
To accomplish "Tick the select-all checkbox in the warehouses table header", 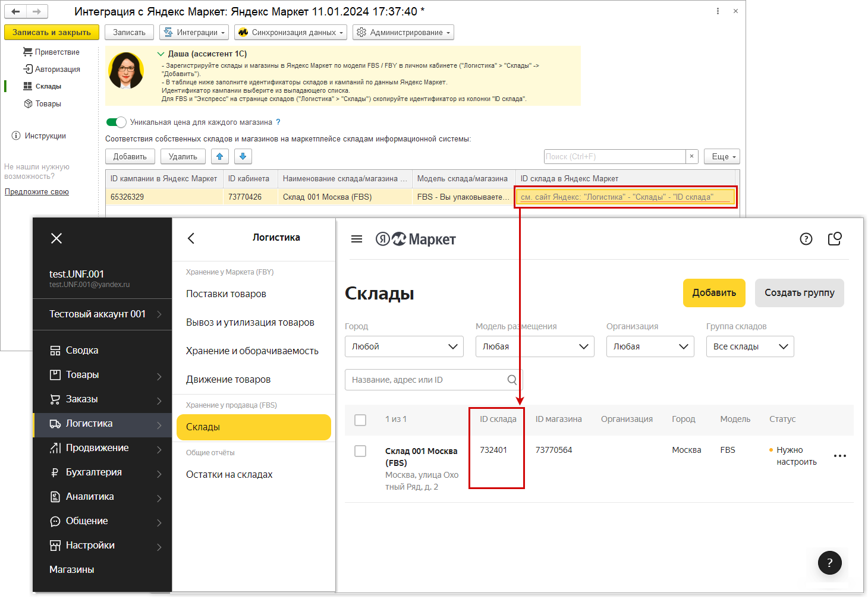I will [360, 420].
